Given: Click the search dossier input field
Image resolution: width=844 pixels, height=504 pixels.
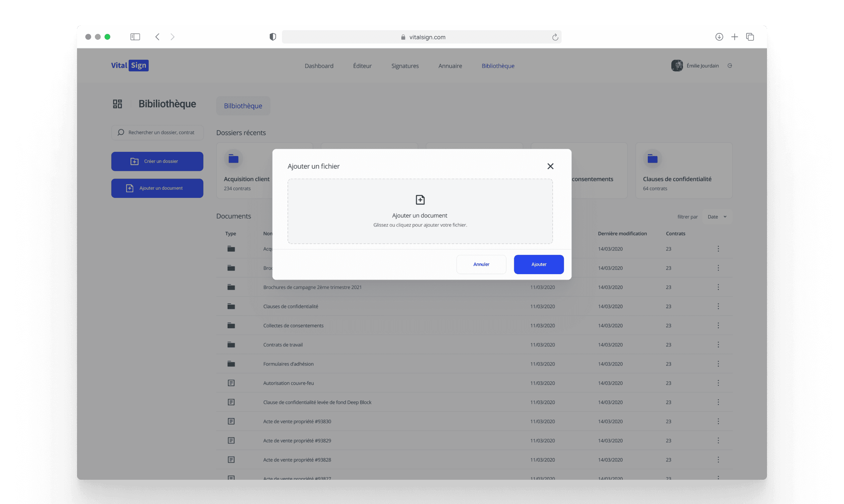Looking at the screenshot, I should click(x=158, y=133).
